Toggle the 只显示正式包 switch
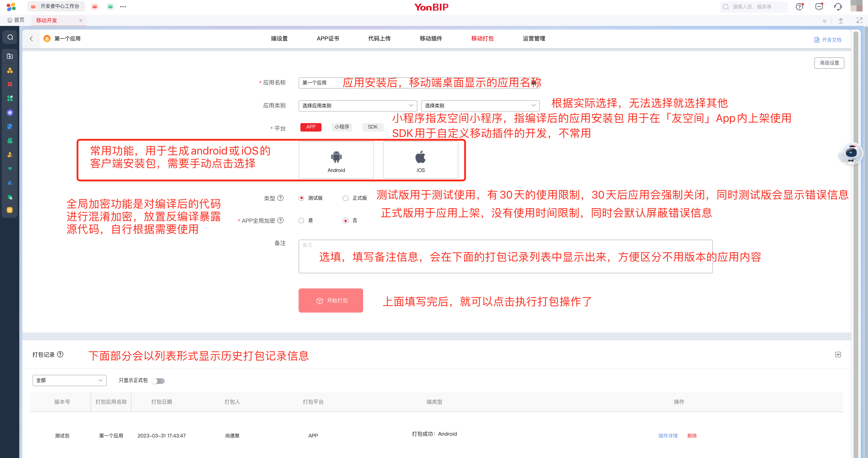 tap(158, 381)
